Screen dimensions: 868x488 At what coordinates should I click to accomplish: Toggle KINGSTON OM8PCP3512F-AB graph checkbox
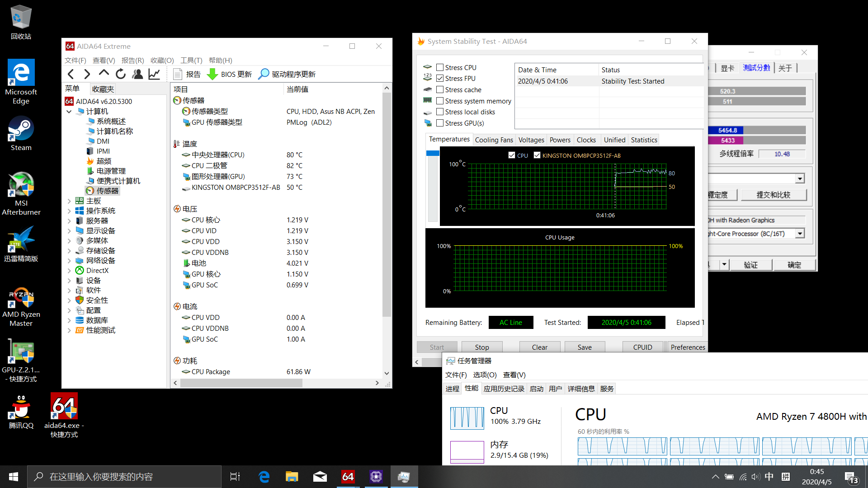(x=537, y=155)
